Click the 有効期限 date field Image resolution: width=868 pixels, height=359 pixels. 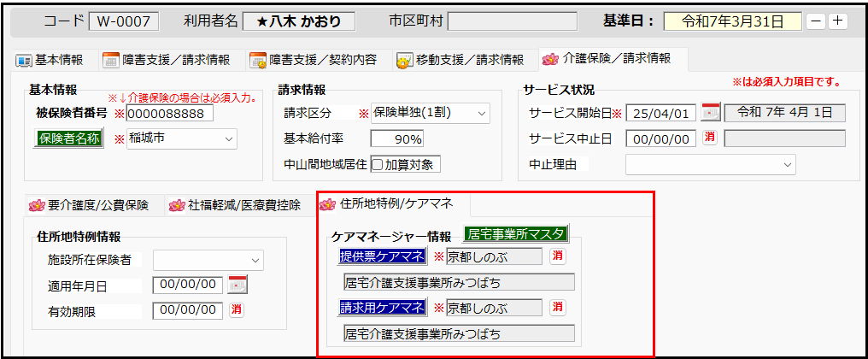(188, 310)
